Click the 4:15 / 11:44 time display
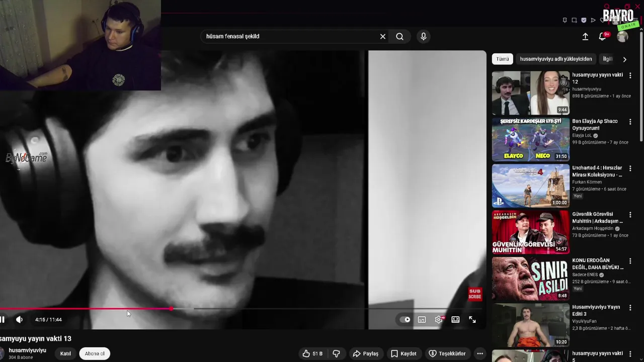Image resolution: width=644 pixels, height=362 pixels. click(x=48, y=320)
